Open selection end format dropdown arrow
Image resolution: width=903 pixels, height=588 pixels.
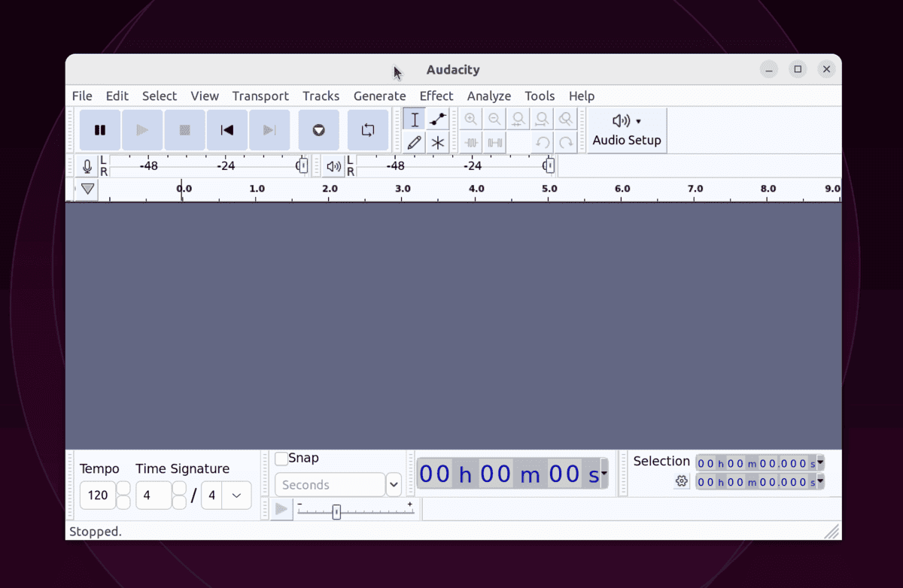point(820,482)
